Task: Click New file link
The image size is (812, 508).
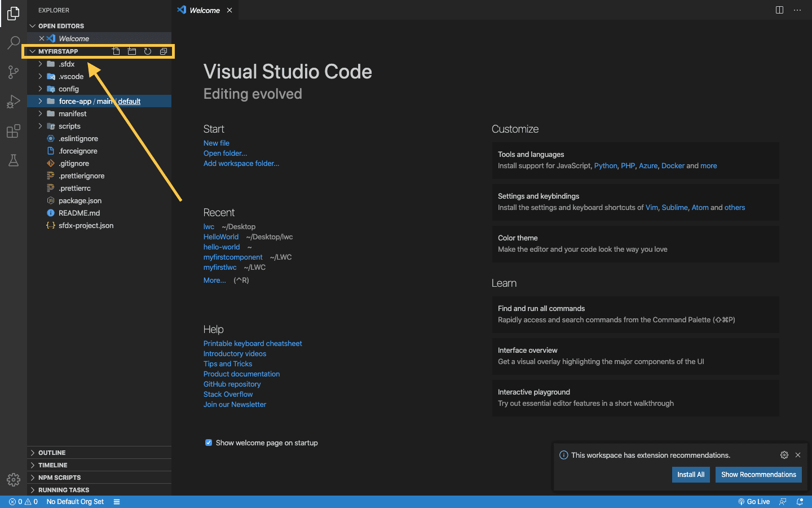Action: click(x=217, y=143)
